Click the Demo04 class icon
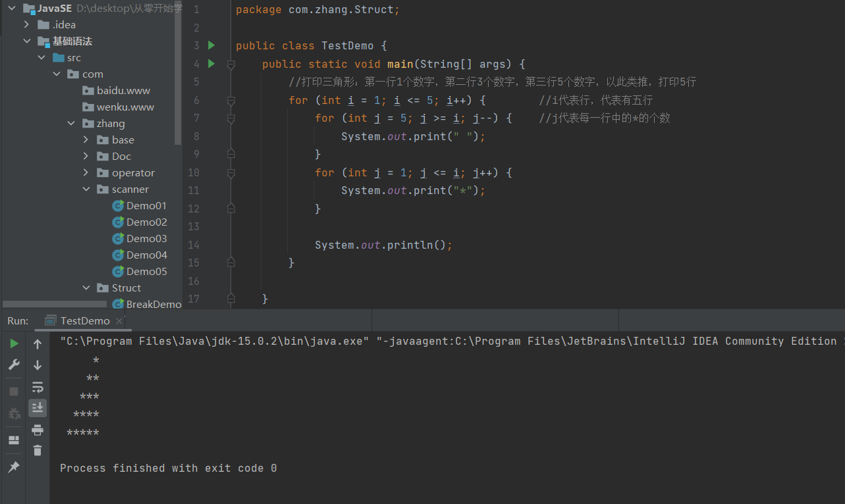The height and width of the screenshot is (504, 845). (119, 255)
